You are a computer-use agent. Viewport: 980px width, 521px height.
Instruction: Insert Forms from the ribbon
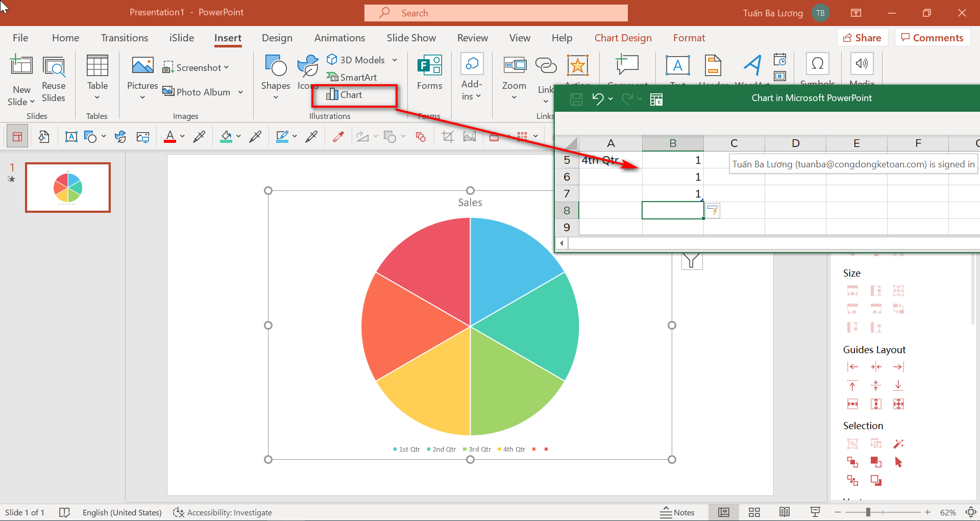(x=429, y=73)
